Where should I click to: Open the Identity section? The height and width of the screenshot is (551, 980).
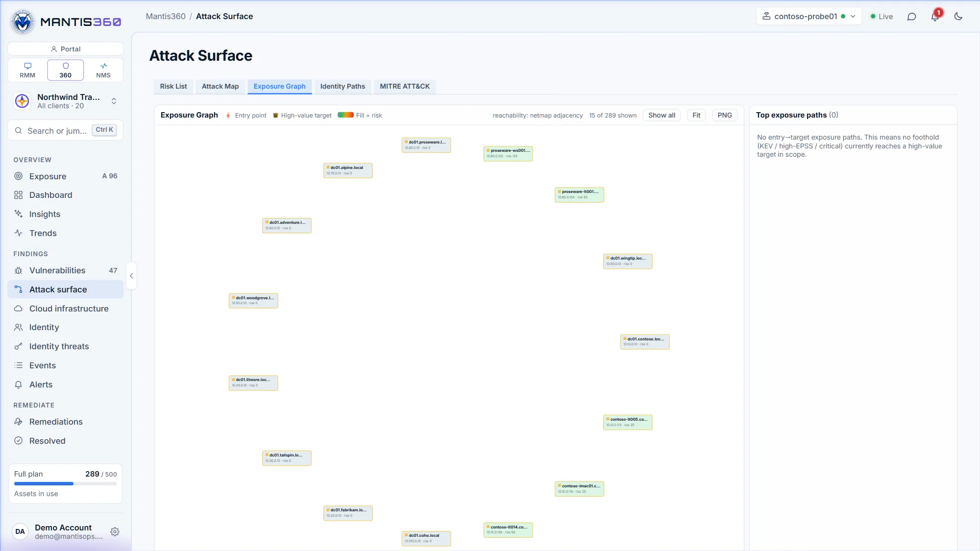(66, 327)
